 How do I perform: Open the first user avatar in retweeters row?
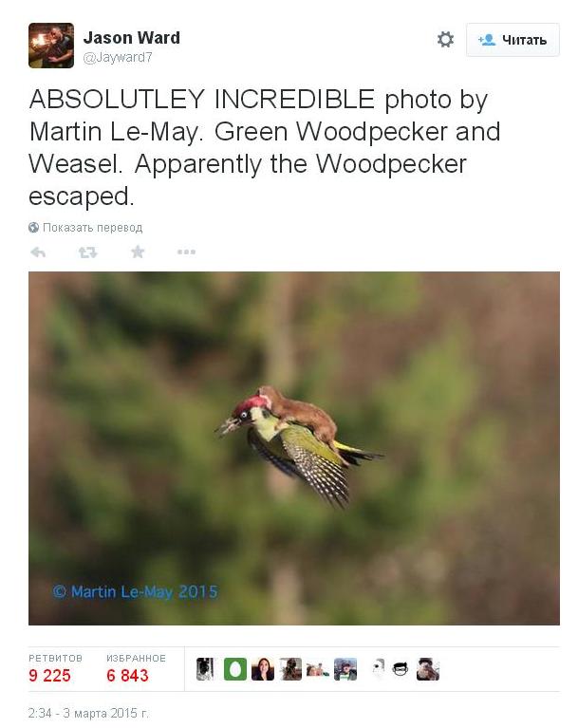pos(205,669)
